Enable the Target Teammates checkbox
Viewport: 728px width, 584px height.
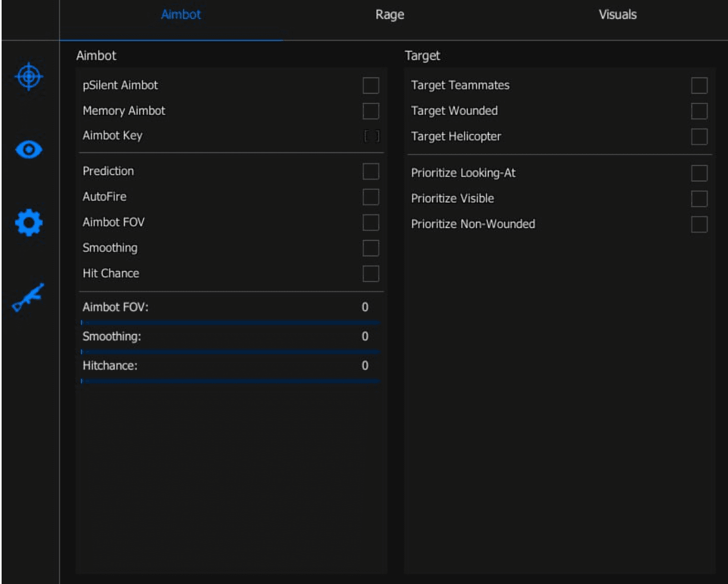point(699,86)
